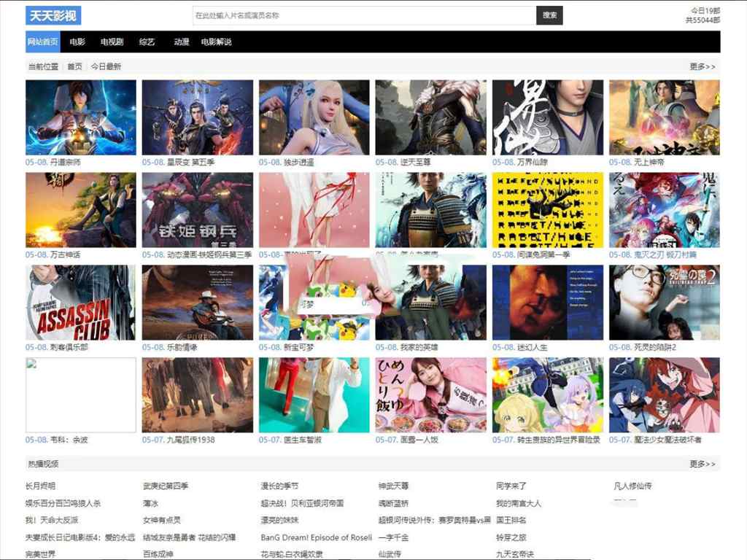Open the 我！天命大反派 link
The width and height of the screenshot is (747, 560).
click(52, 520)
